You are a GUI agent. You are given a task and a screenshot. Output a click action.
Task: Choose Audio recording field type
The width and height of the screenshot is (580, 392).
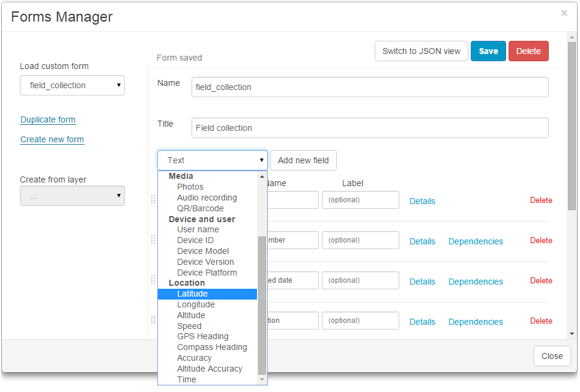(207, 198)
